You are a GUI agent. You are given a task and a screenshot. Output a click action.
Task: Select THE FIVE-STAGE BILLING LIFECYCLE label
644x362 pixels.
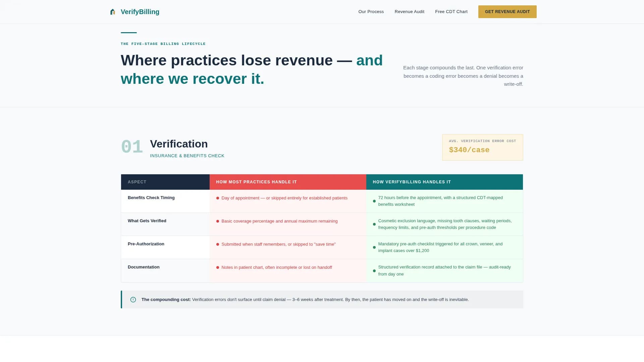[x=163, y=44]
